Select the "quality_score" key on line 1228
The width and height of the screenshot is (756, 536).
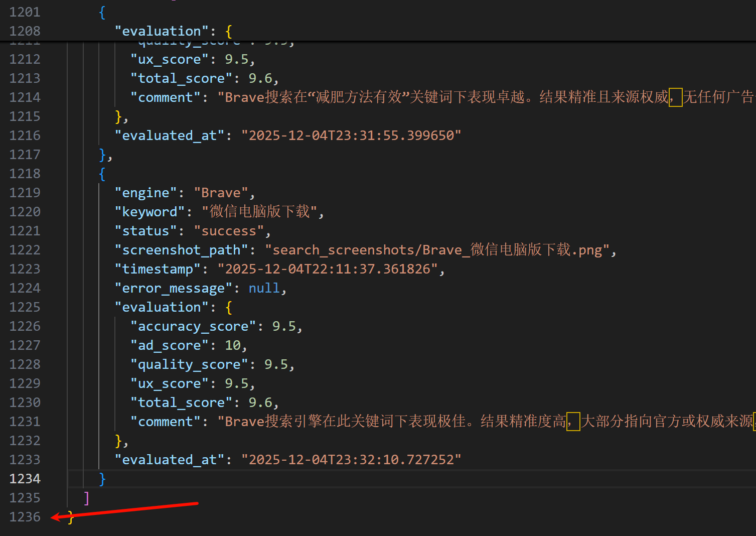(x=188, y=364)
